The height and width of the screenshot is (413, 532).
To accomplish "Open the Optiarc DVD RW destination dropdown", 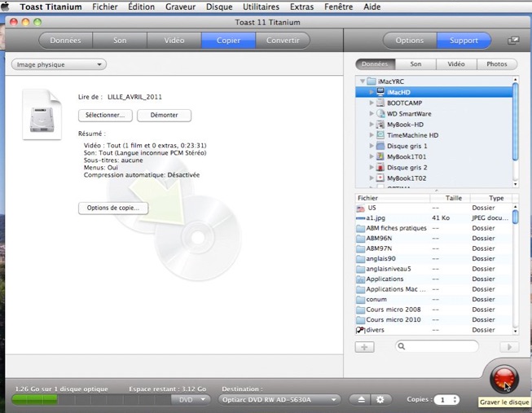I will click(279, 400).
